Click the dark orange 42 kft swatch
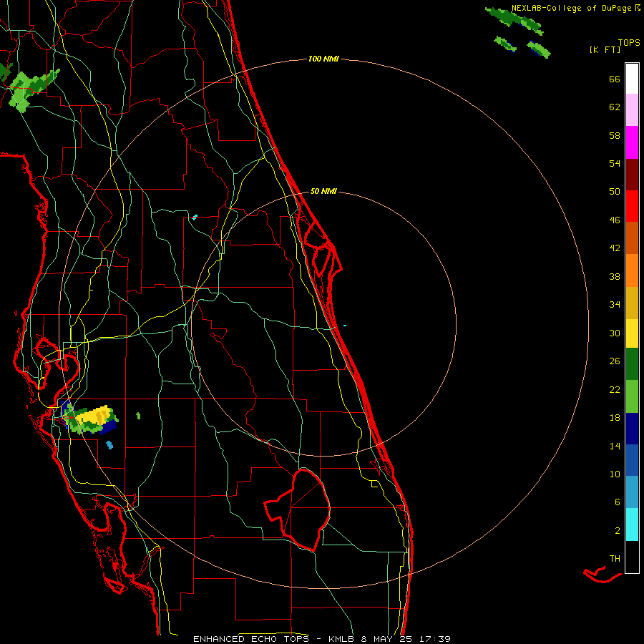The width and height of the screenshot is (644, 644). (632, 238)
